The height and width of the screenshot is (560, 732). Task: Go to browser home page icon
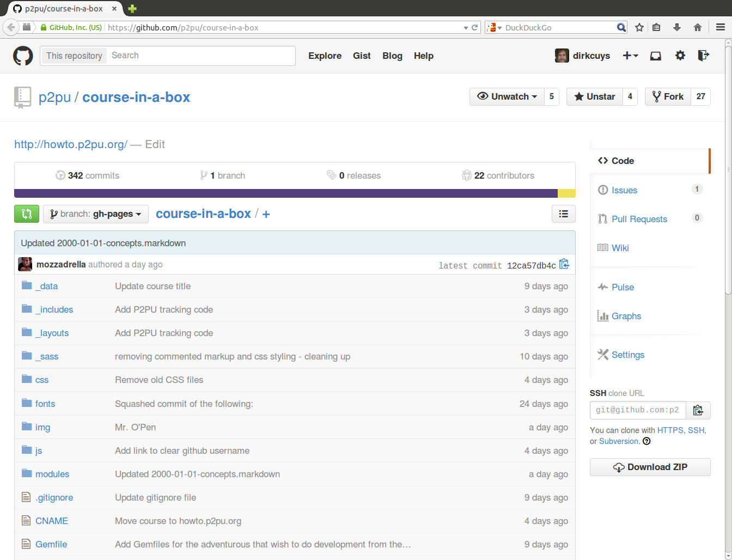698,27
